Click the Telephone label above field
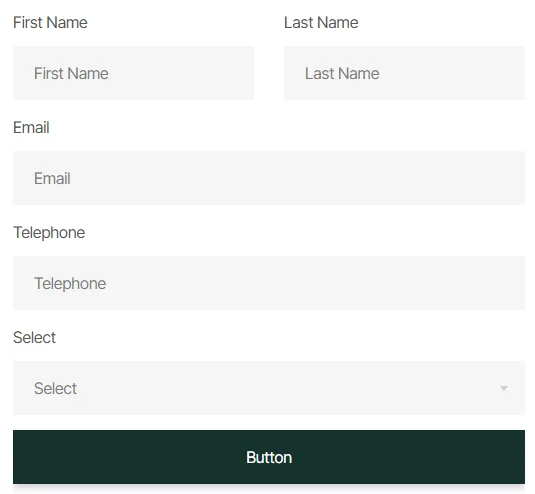Screen dimensions: 535x494 (49, 233)
